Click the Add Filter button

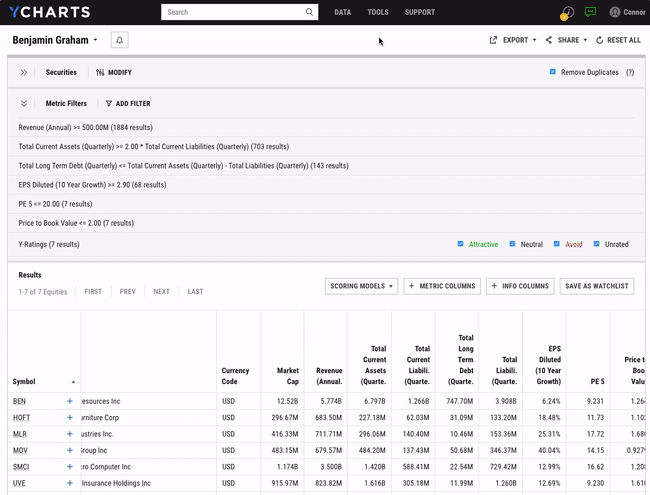(x=128, y=104)
